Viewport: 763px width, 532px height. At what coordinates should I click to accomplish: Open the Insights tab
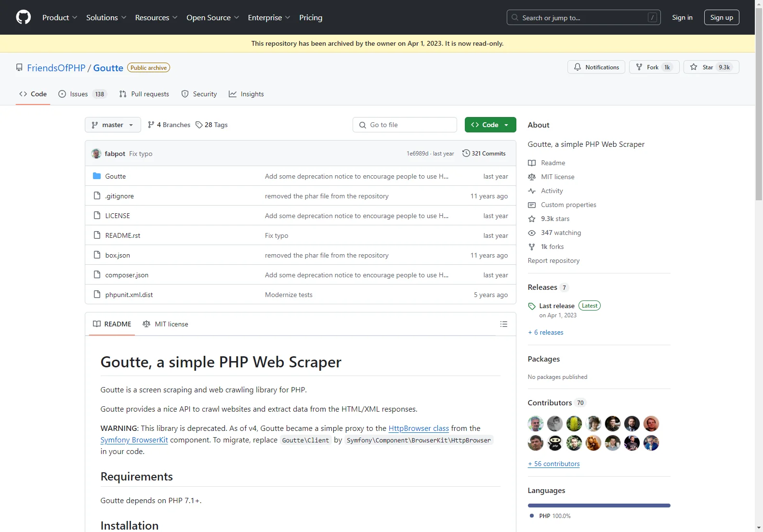(x=246, y=94)
